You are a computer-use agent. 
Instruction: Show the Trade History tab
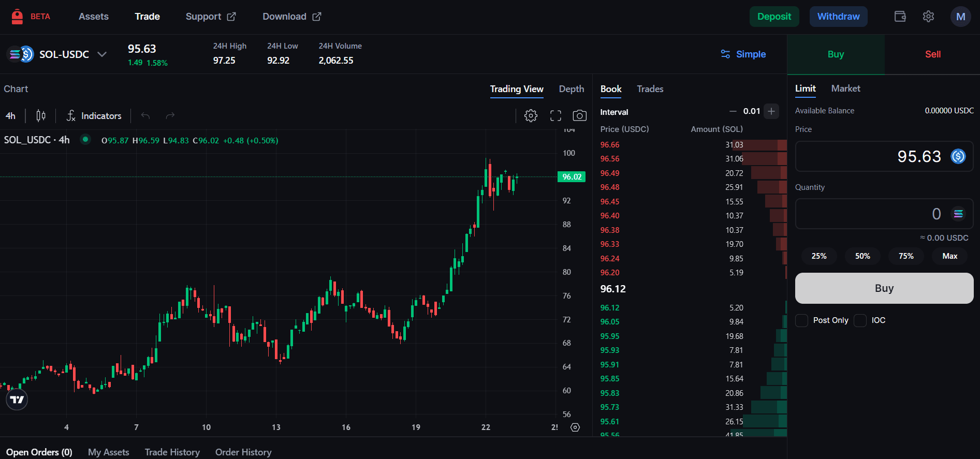point(172,452)
